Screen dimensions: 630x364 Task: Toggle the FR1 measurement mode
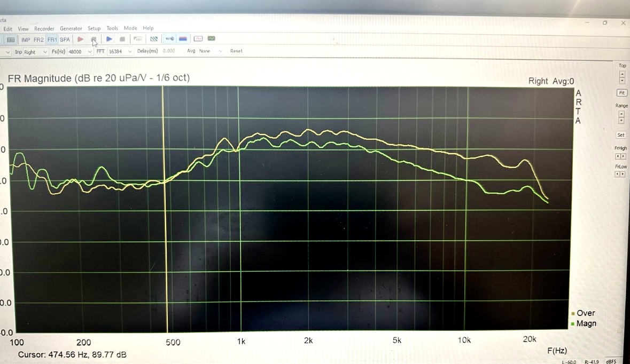pyautogui.click(x=52, y=39)
